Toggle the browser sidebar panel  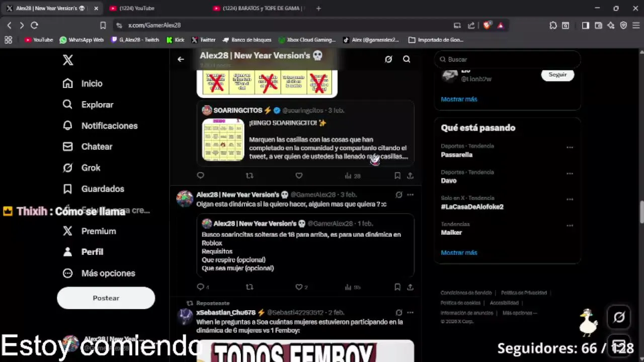click(585, 25)
